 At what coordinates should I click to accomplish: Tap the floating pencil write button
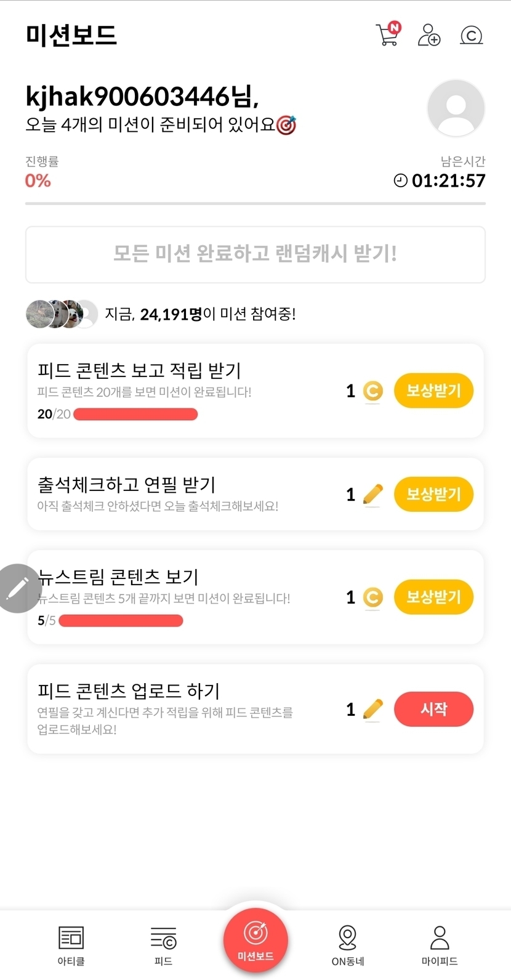18,588
